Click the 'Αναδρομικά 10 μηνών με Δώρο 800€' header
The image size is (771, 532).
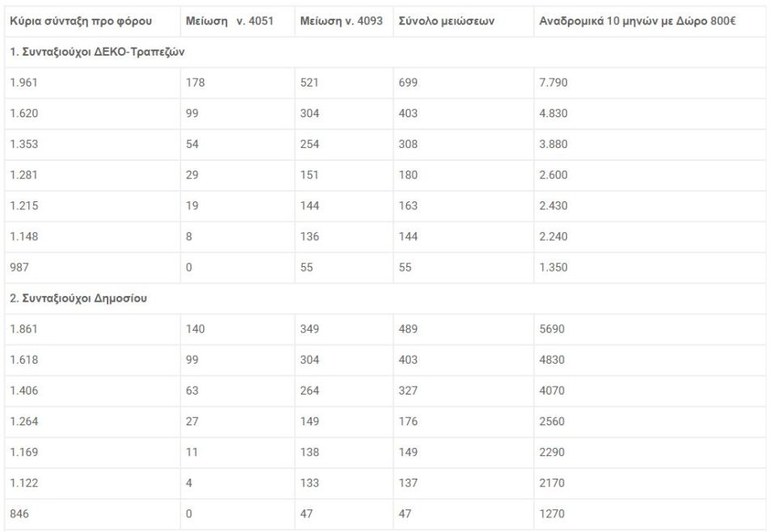pos(638,21)
